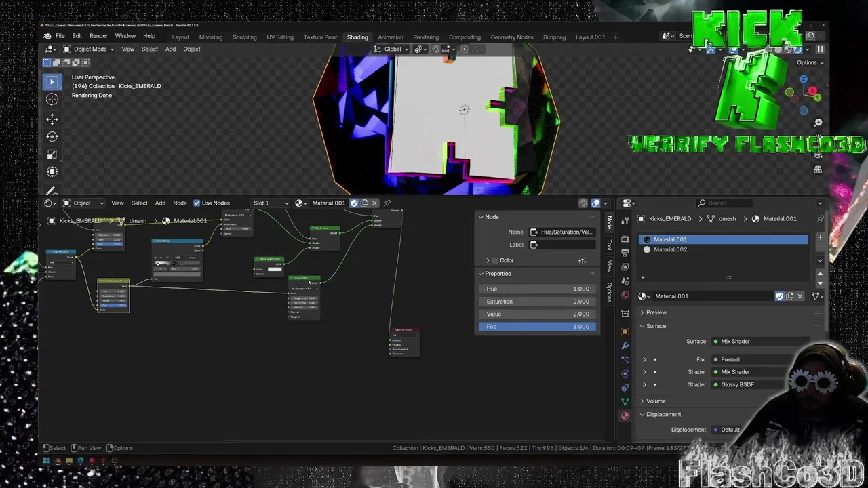Toggle fake user shield in Properties material field

pyautogui.click(x=779, y=296)
